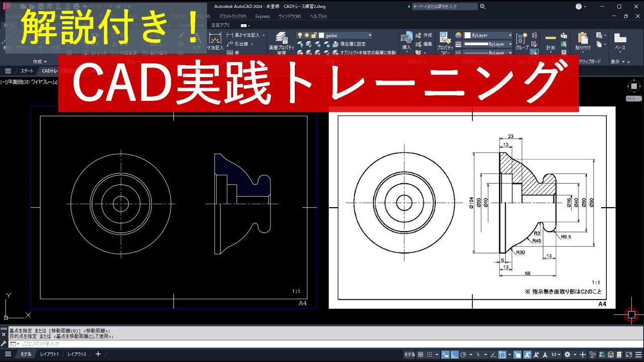Select the モデル tab at bottom-left
Screen dimensions: 644x362
[25, 354]
